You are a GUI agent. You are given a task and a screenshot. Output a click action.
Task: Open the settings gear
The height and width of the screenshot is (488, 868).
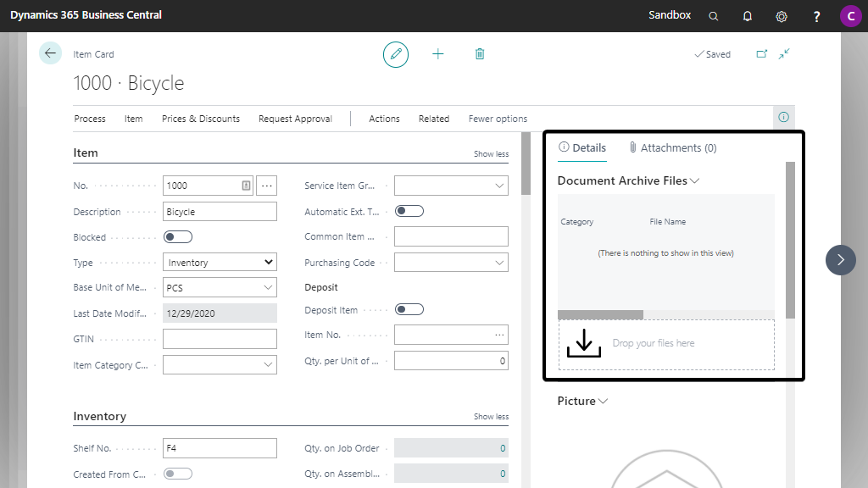782,16
